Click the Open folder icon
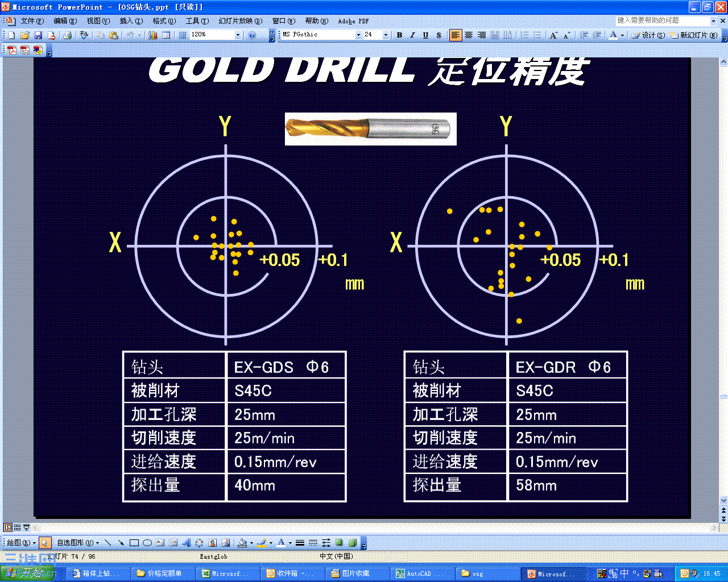The height and width of the screenshot is (582, 728). (x=24, y=35)
